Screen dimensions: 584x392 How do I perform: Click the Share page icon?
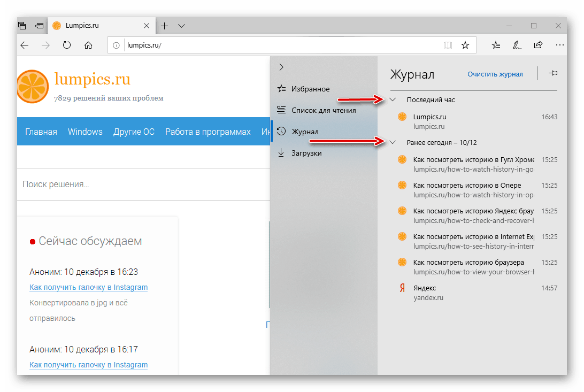tap(538, 45)
